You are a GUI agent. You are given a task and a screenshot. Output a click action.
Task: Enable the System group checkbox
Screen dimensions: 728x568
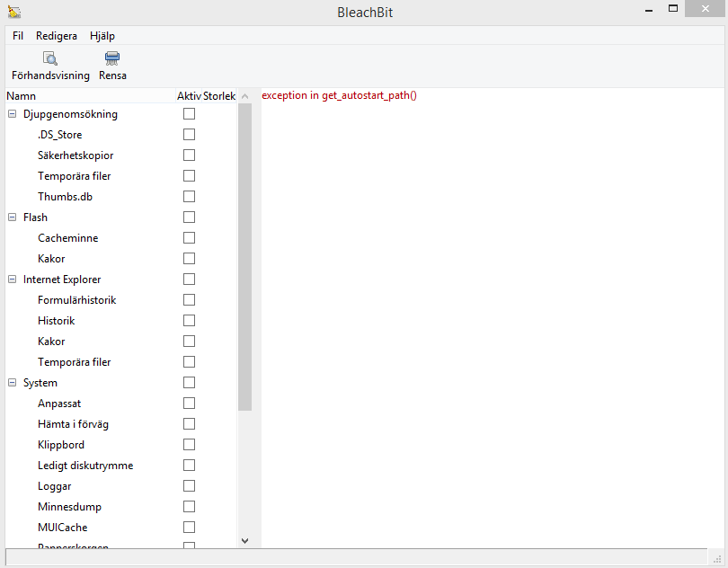click(189, 382)
